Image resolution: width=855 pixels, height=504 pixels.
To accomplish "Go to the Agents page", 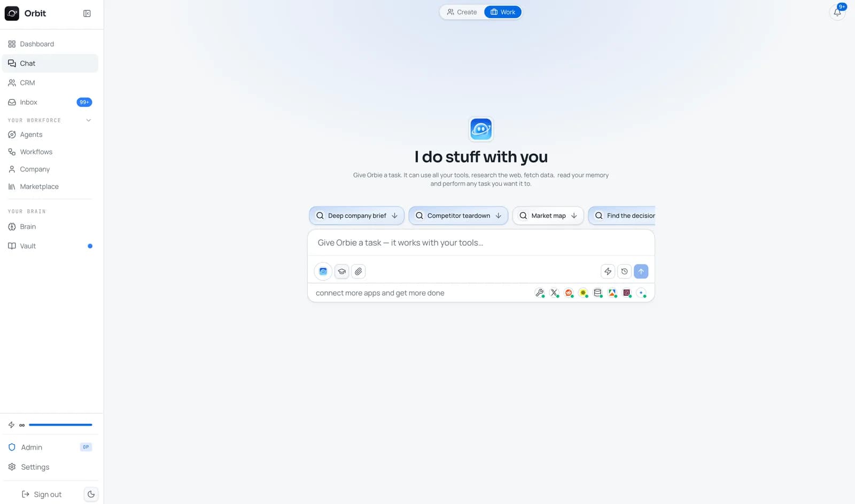I will tap(50, 135).
